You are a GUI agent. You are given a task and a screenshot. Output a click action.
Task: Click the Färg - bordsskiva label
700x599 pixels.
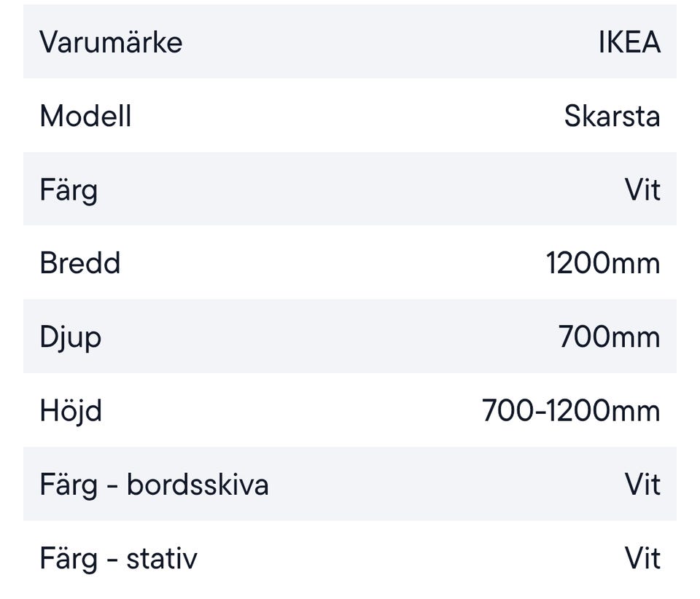154,485
